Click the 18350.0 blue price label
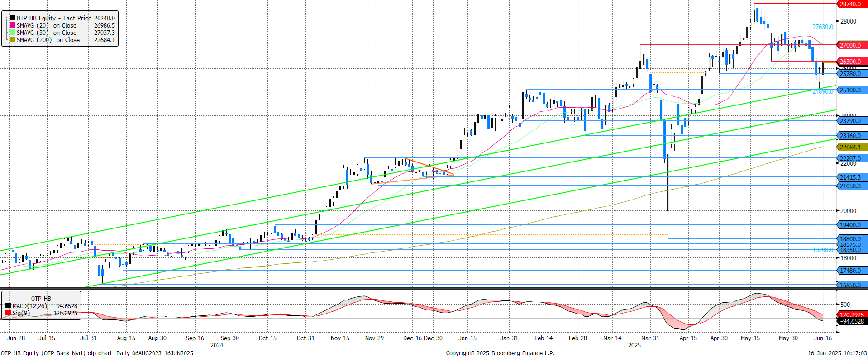This screenshot has height=357, width=868. point(852,250)
